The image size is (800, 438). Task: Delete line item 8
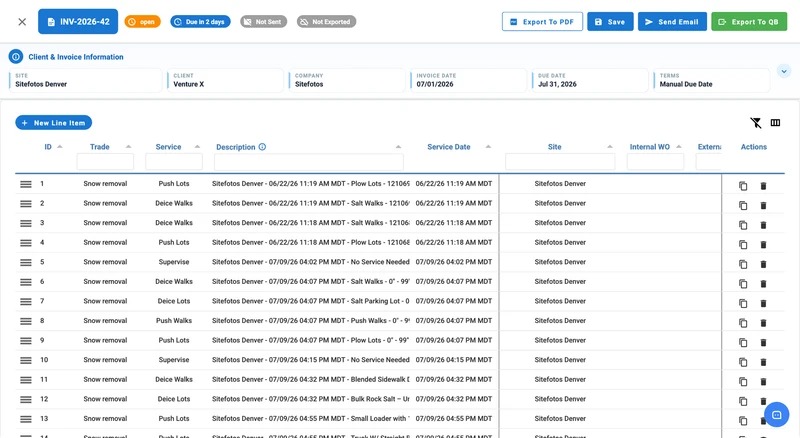pos(763,323)
